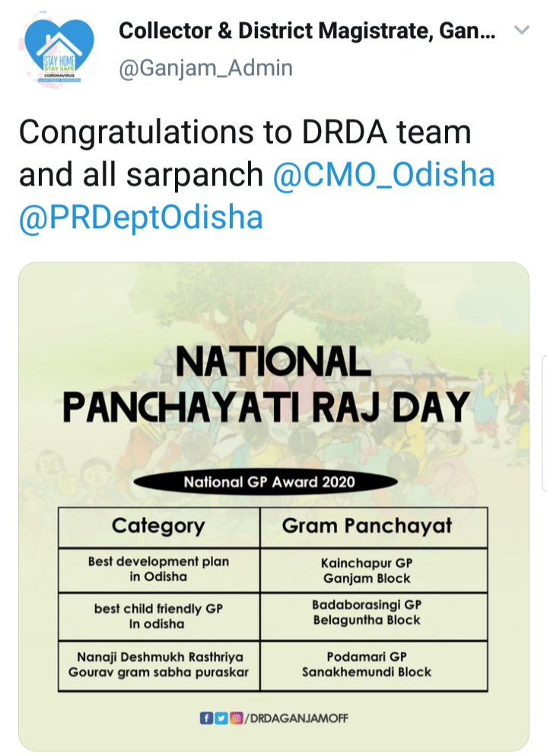The height and width of the screenshot is (756, 547).
Task: Select the Category column header
Action: click(158, 526)
